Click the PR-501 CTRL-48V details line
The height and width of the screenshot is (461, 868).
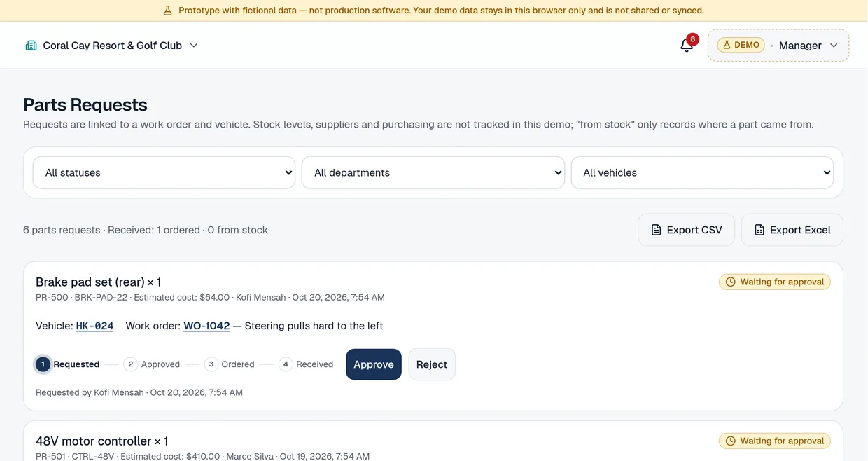(202, 456)
